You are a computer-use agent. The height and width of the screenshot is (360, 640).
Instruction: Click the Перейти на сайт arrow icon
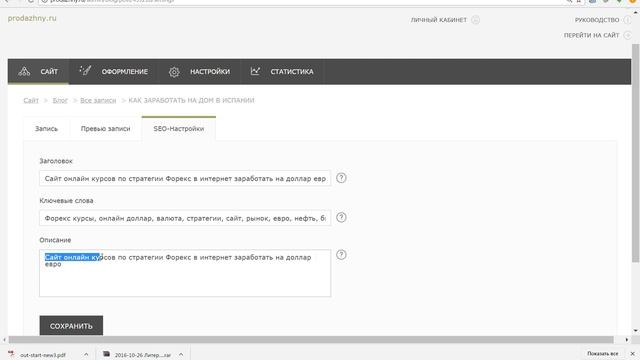pyautogui.click(x=627, y=36)
